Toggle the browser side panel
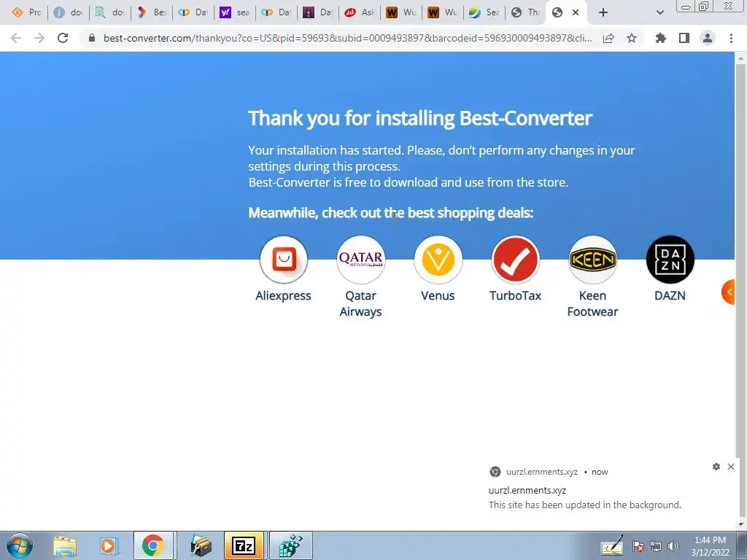747x560 pixels. [684, 38]
